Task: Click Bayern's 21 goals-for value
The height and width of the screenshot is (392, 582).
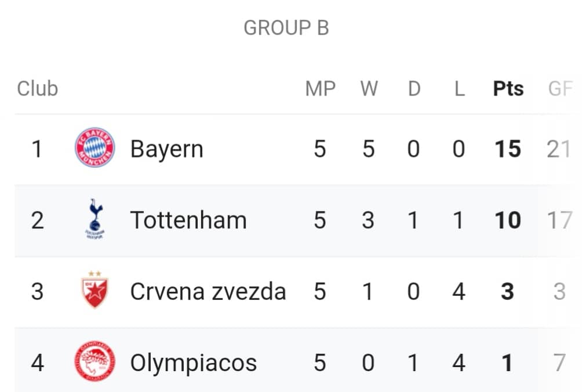Action: pos(559,149)
